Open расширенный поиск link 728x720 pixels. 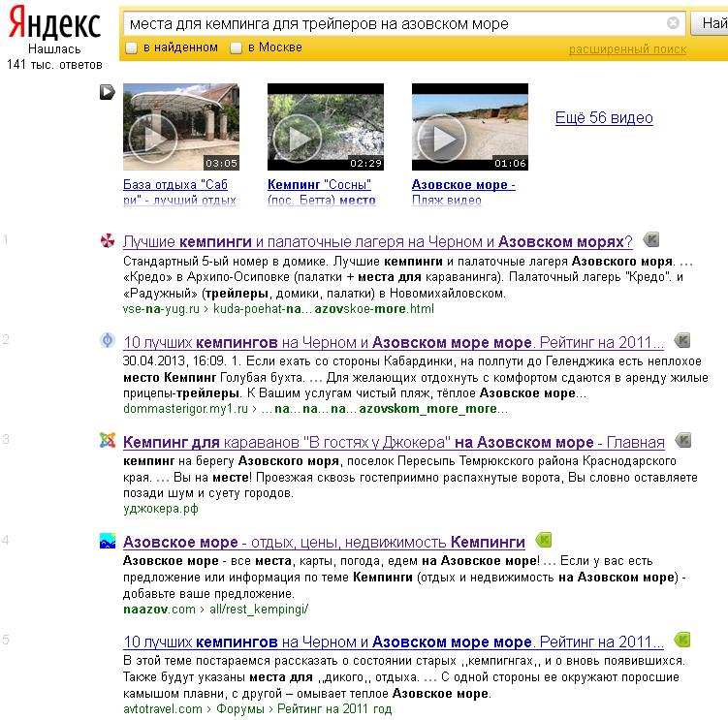[627, 49]
